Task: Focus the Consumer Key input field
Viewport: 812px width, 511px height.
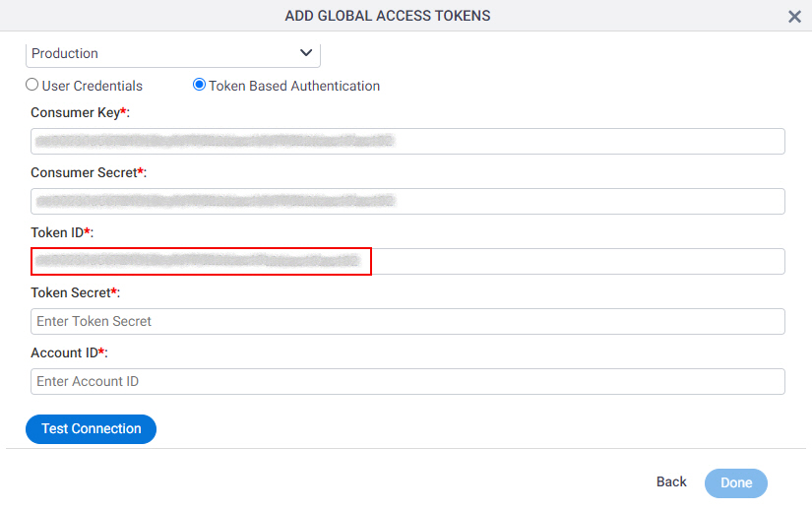Action: (407, 141)
